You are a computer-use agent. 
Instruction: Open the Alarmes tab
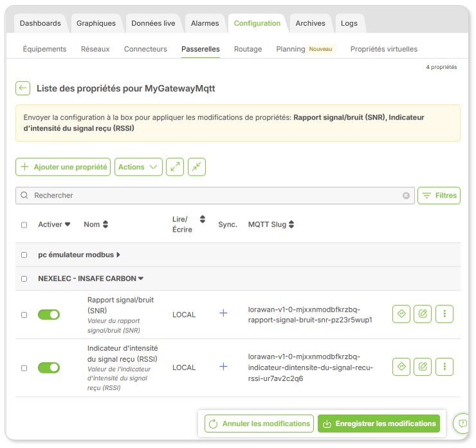coord(205,23)
